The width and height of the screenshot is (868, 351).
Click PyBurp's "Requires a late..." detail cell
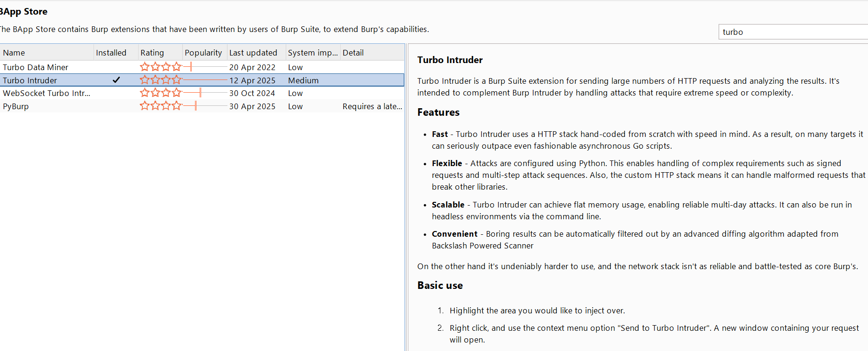pos(372,106)
